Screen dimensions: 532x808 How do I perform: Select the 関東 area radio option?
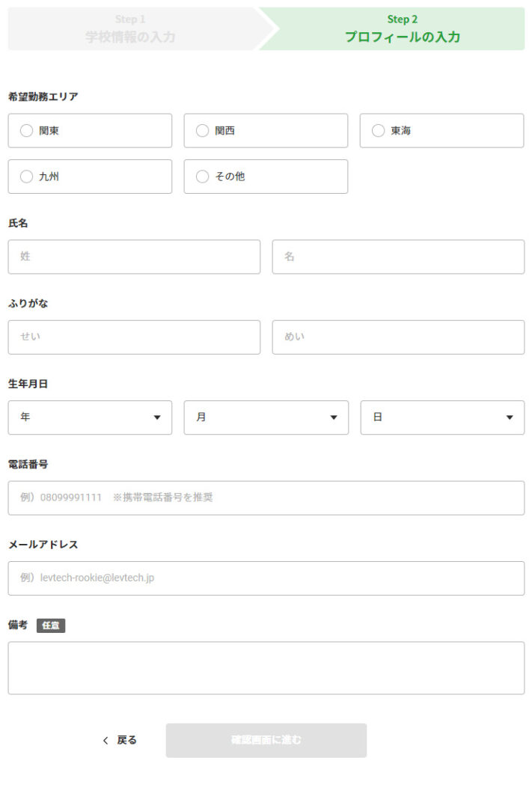point(90,131)
